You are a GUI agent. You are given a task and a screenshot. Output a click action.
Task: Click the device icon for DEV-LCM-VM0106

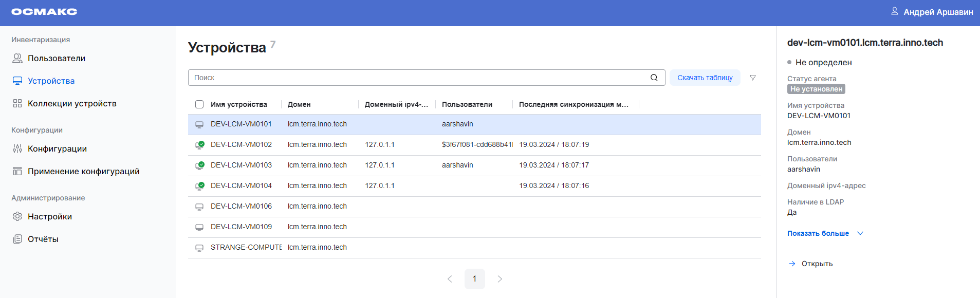[199, 207]
